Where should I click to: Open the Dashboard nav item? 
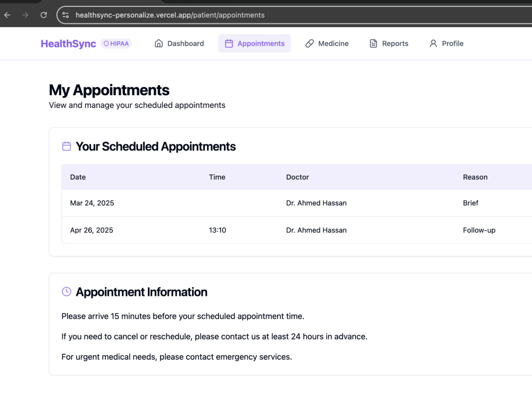pyautogui.click(x=179, y=44)
